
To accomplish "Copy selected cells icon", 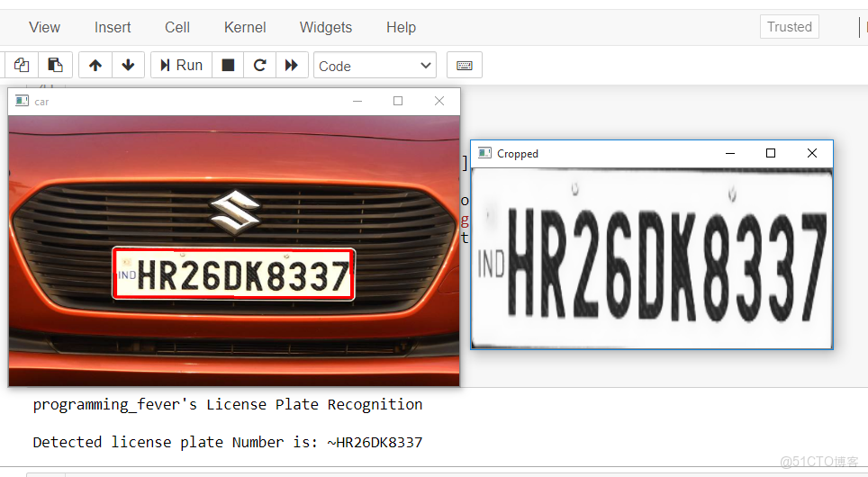I will pyautogui.click(x=22, y=66).
